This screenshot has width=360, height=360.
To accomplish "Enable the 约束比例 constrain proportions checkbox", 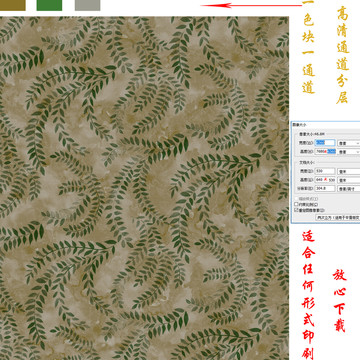I will click(x=296, y=204).
